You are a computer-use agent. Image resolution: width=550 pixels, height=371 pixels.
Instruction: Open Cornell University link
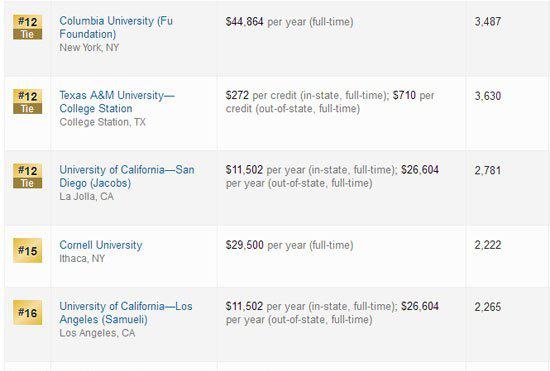click(101, 245)
